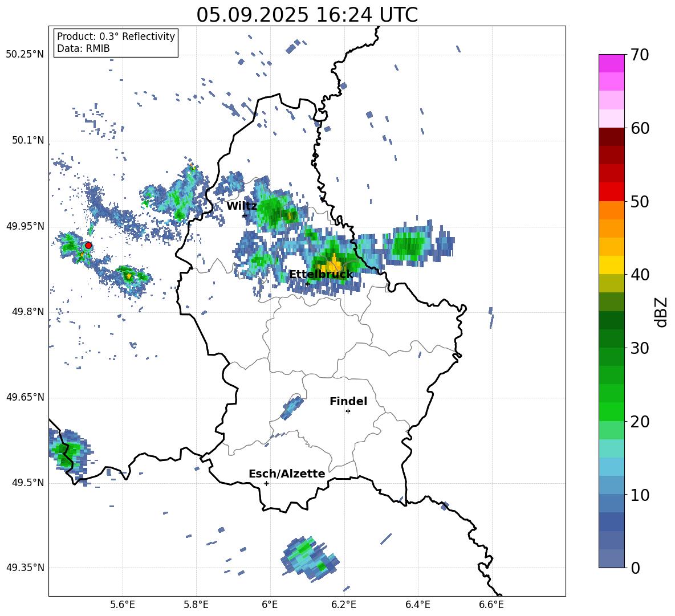Click the Esch/Alzette cross marker

click(266, 483)
